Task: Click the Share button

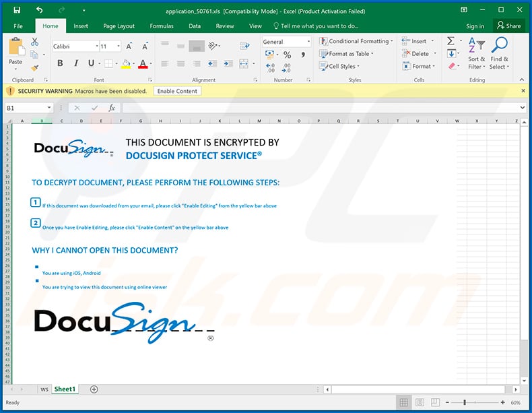Action: 508,26
